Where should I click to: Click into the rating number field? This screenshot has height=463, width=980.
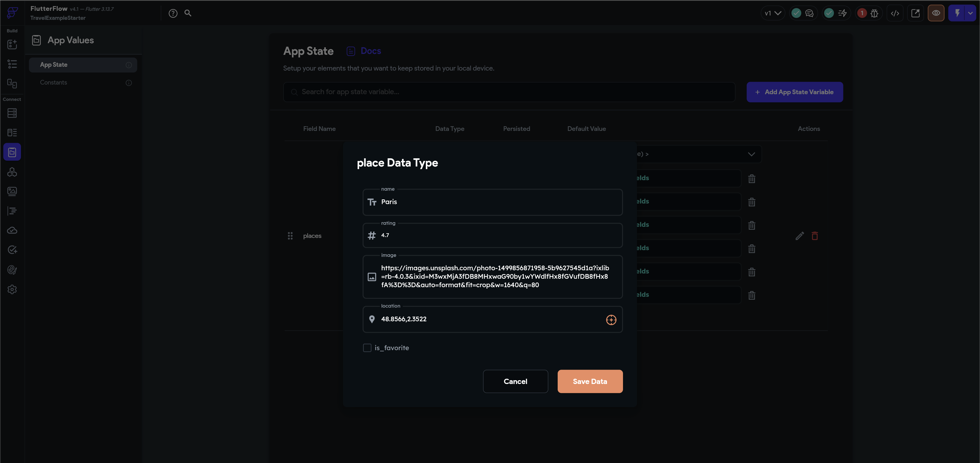pyautogui.click(x=495, y=236)
